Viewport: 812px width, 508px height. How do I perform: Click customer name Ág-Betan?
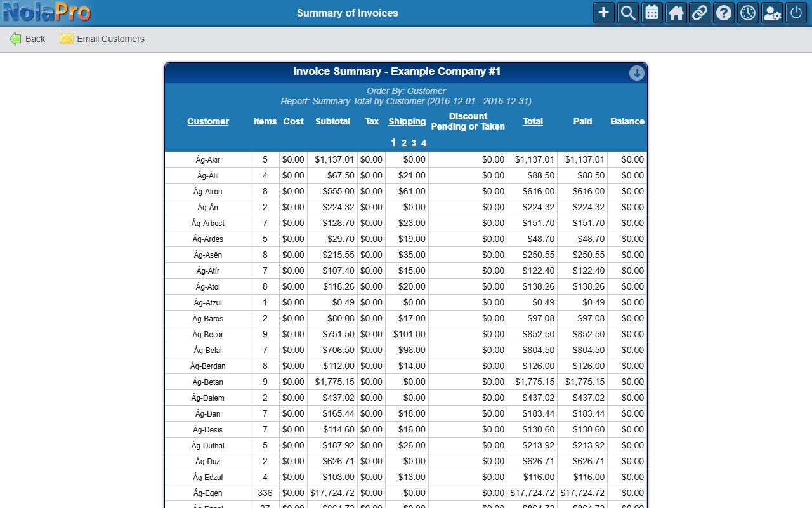208,382
